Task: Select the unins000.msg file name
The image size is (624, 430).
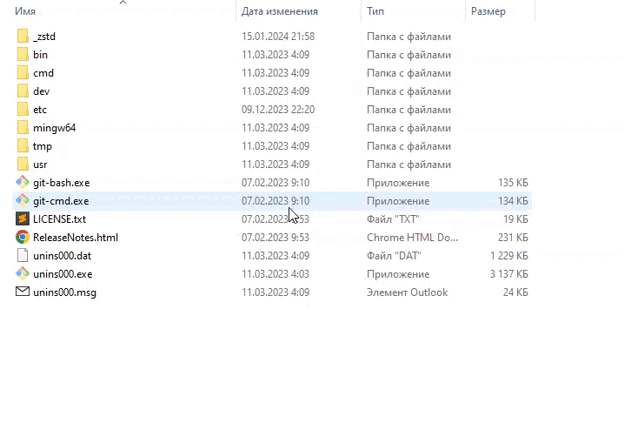Action: coord(65,292)
